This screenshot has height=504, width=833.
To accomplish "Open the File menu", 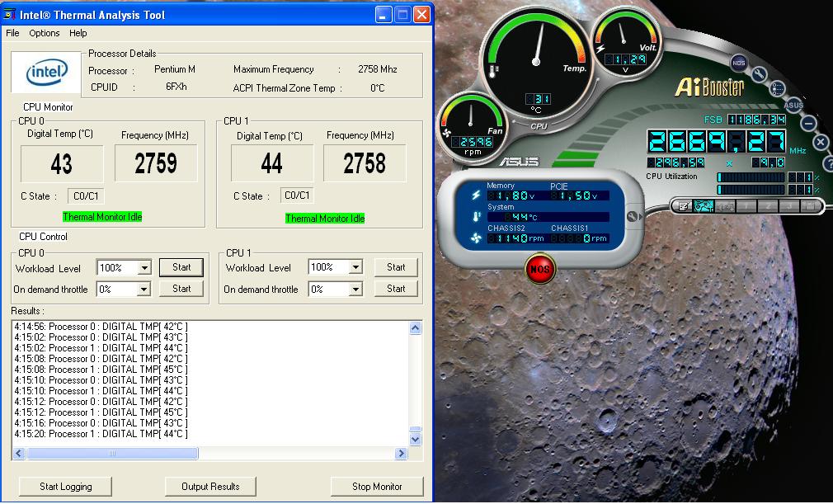I will pyautogui.click(x=12, y=33).
